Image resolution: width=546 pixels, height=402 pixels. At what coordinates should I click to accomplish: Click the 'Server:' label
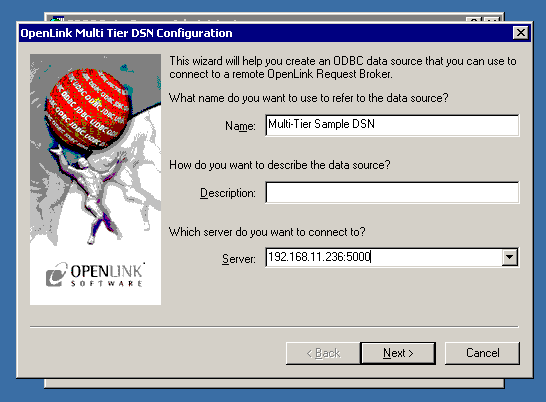[239, 259]
